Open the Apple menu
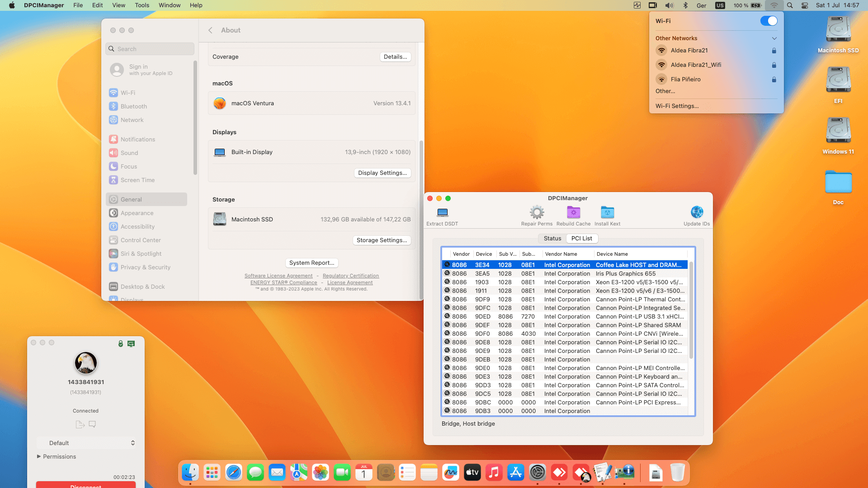The width and height of the screenshot is (868, 488). (x=12, y=5)
